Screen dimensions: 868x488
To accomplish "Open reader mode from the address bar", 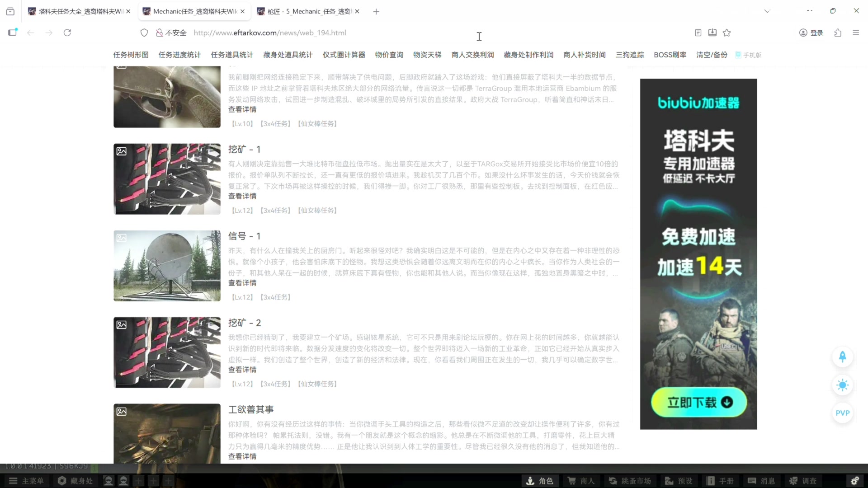I will click(698, 33).
